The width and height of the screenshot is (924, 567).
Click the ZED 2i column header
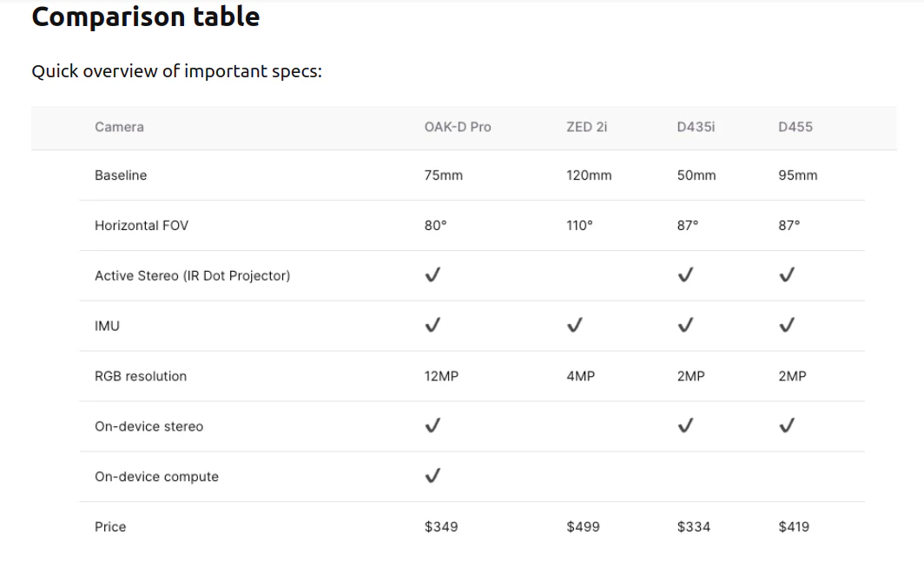(x=586, y=127)
